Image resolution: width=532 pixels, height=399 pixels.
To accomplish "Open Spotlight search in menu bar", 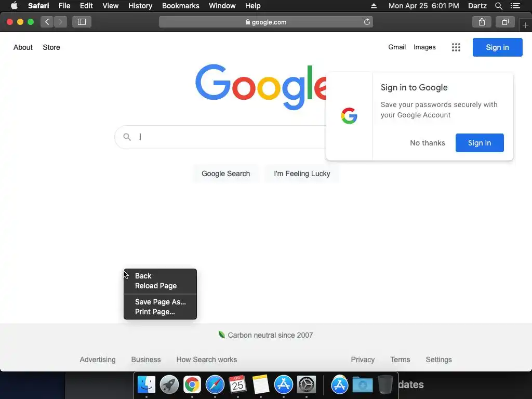I will [498, 6].
